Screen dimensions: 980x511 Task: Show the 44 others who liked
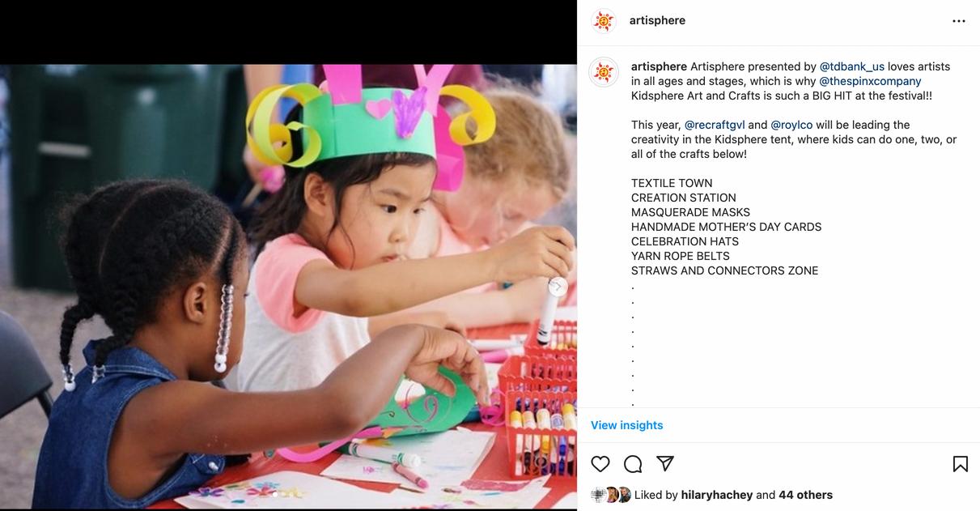click(x=806, y=495)
